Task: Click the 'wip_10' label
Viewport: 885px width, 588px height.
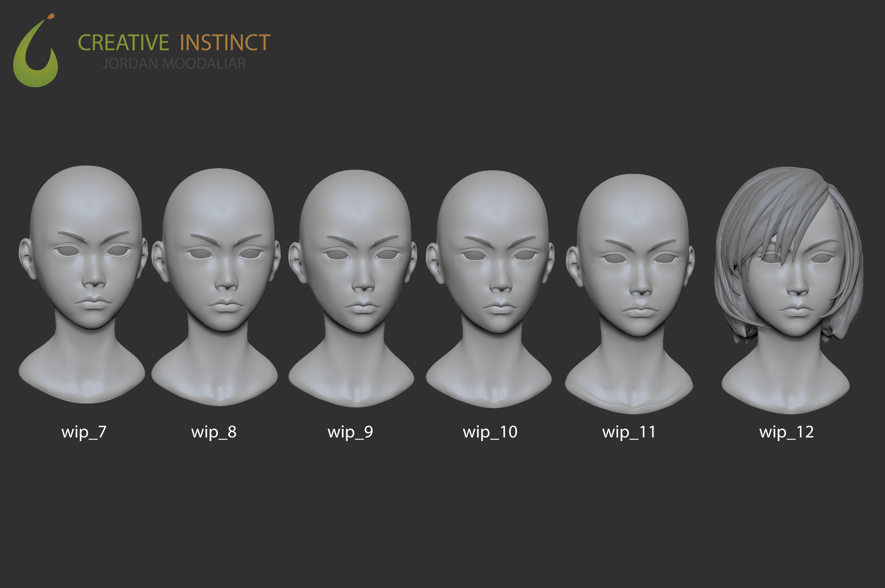Action: (x=490, y=432)
